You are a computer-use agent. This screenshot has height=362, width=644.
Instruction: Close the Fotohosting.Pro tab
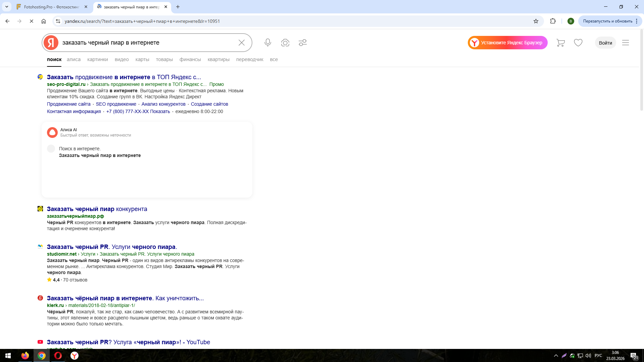coord(86,7)
